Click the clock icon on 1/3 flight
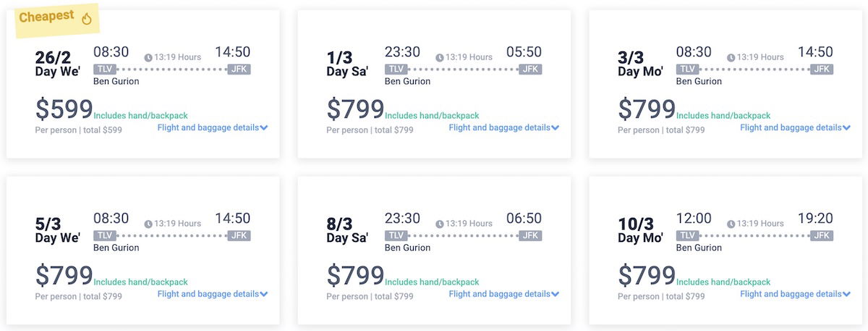This screenshot has width=868, height=331. (x=440, y=58)
